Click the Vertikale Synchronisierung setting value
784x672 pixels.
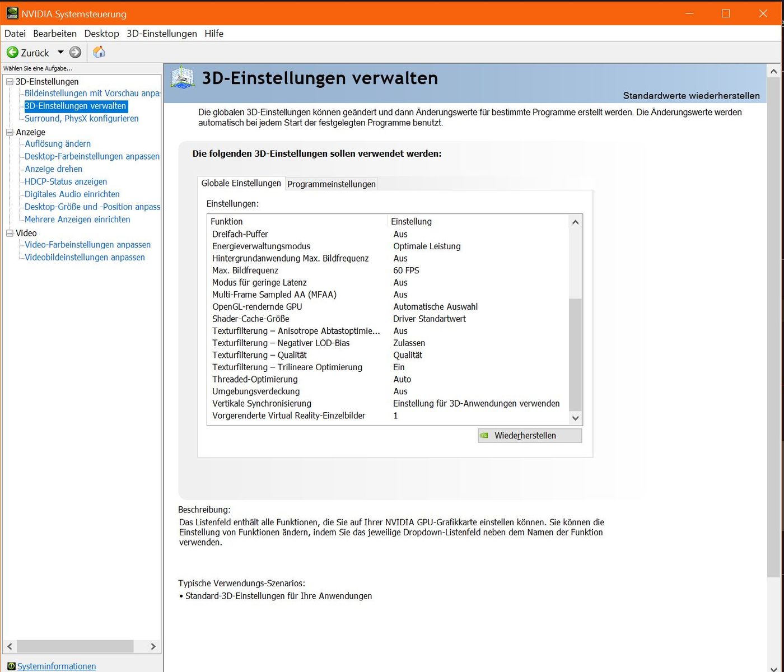476,404
